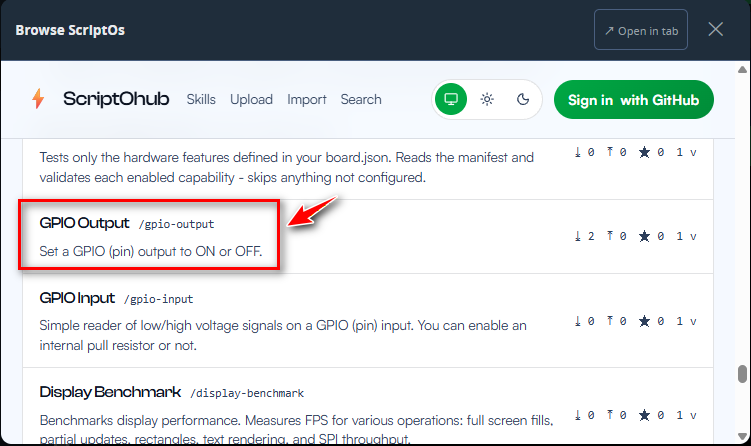Open the Search page

(x=361, y=99)
